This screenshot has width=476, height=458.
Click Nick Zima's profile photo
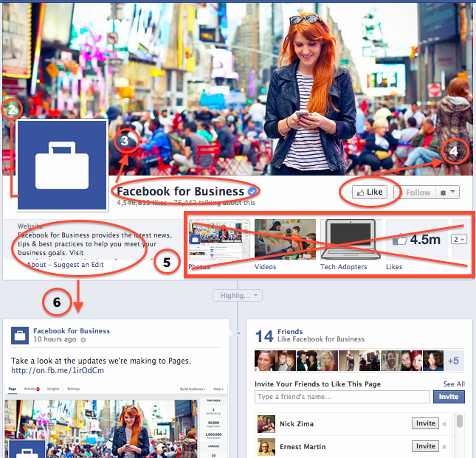coord(266,424)
